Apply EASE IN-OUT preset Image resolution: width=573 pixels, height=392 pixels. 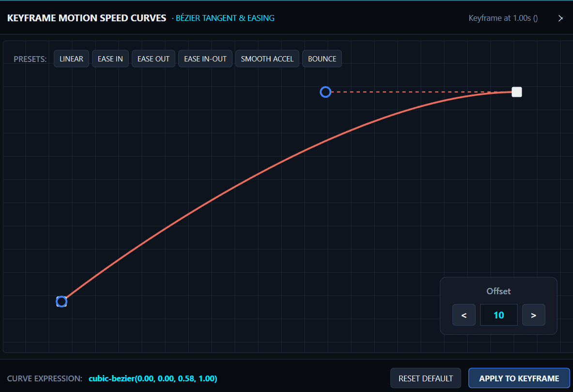pyautogui.click(x=205, y=59)
